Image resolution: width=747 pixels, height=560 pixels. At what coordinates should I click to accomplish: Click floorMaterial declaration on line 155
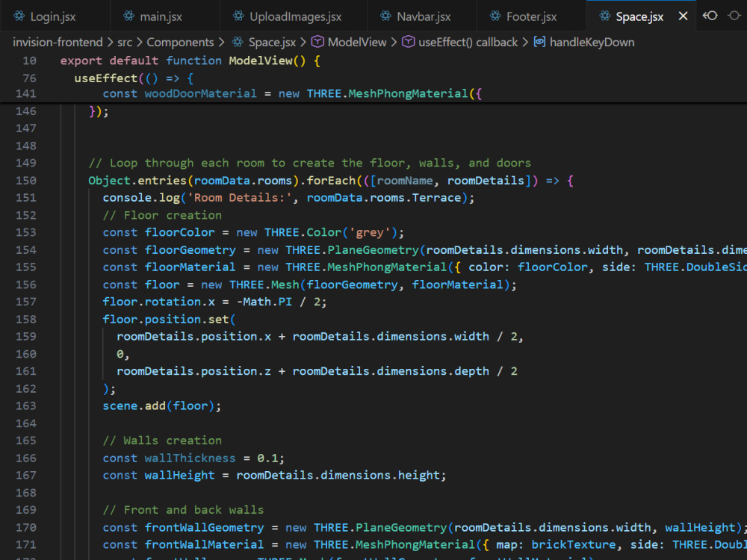click(x=190, y=267)
